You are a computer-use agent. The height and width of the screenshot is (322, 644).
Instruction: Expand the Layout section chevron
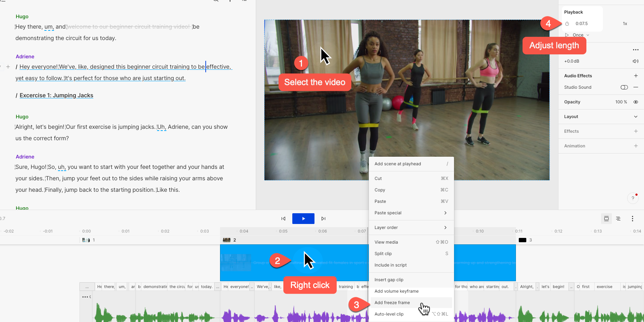636,117
